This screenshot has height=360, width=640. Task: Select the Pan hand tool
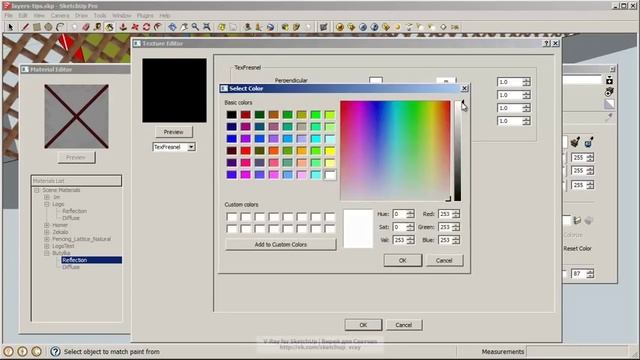[x=184, y=27]
